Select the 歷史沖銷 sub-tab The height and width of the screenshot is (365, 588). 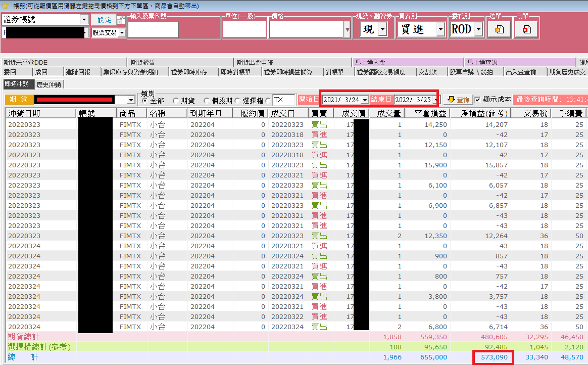point(49,84)
